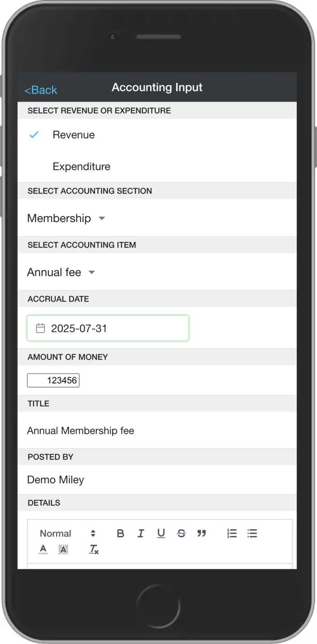Viewport: 317px width, 644px height.
Task: Open the Normal paragraph style dropdown
Action: click(56, 533)
